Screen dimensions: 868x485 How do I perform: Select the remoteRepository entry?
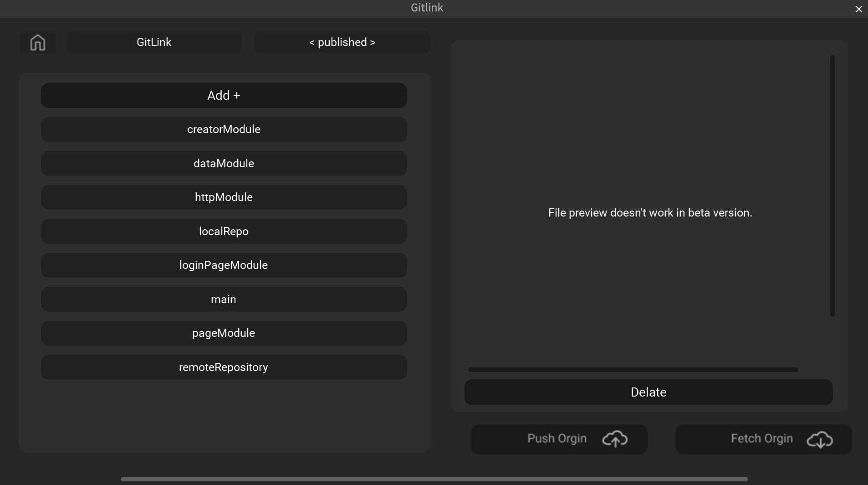(224, 367)
